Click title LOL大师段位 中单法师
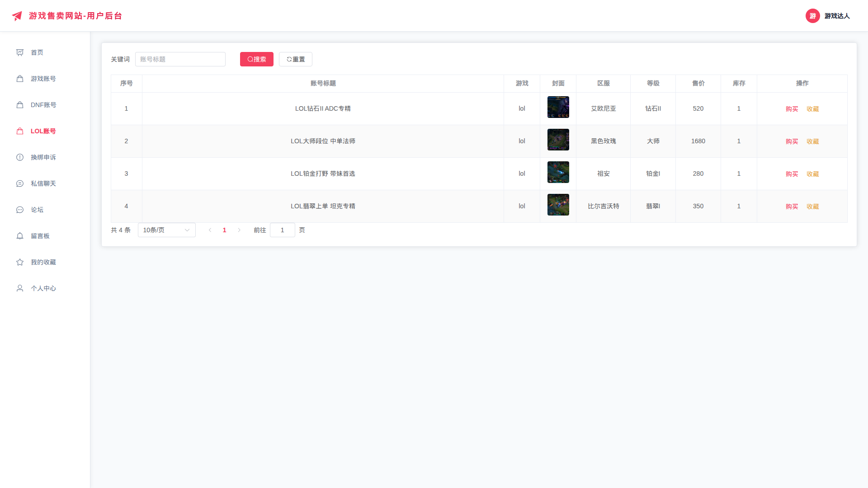 pyautogui.click(x=323, y=141)
